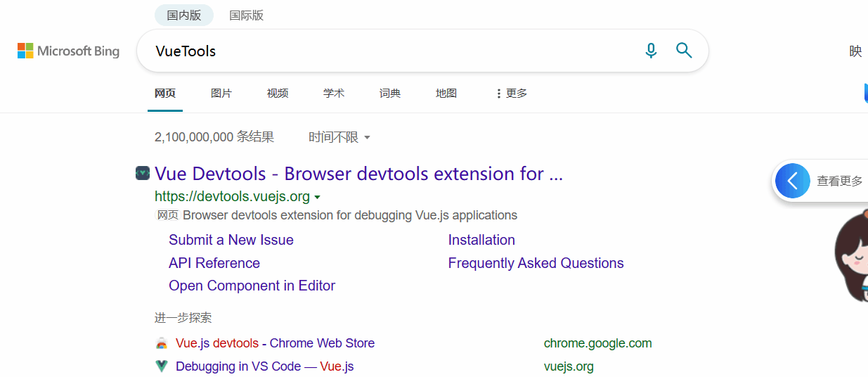Click the https://devtools.vuejs.org URL
This screenshot has height=377, width=868.
[232, 196]
